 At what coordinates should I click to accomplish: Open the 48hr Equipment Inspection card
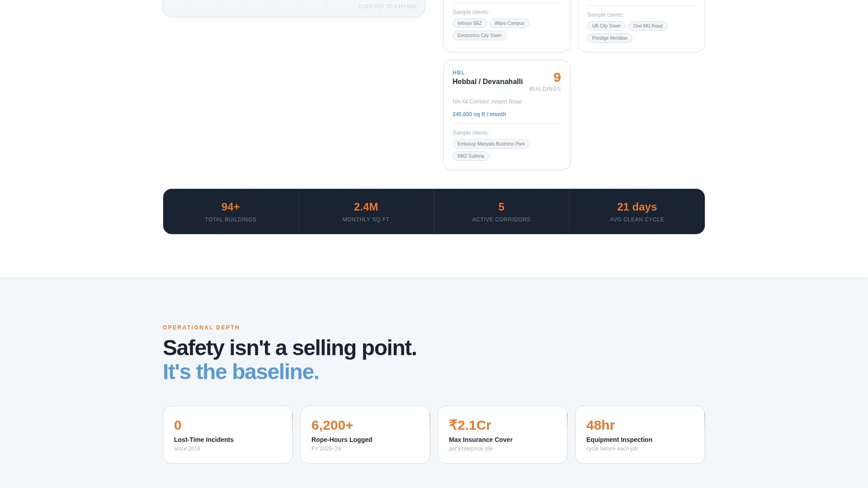pos(640,435)
